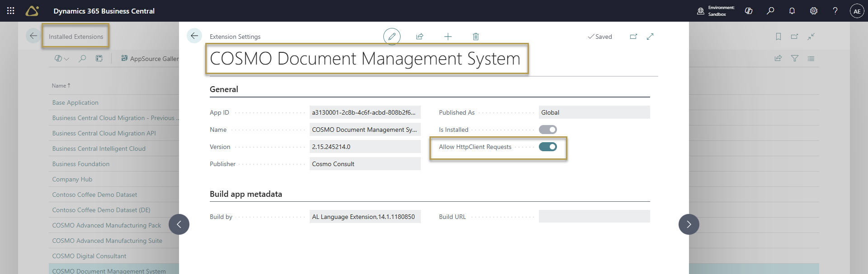Image resolution: width=868 pixels, height=274 pixels.
Task: Bookmark the Installed Extensions page
Action: click(x=778, y=37)
